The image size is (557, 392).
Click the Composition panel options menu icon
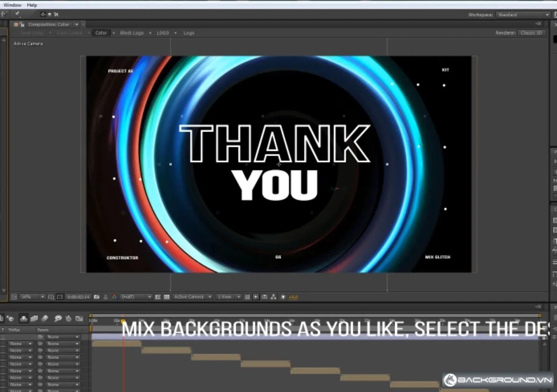tap(538, 24)
